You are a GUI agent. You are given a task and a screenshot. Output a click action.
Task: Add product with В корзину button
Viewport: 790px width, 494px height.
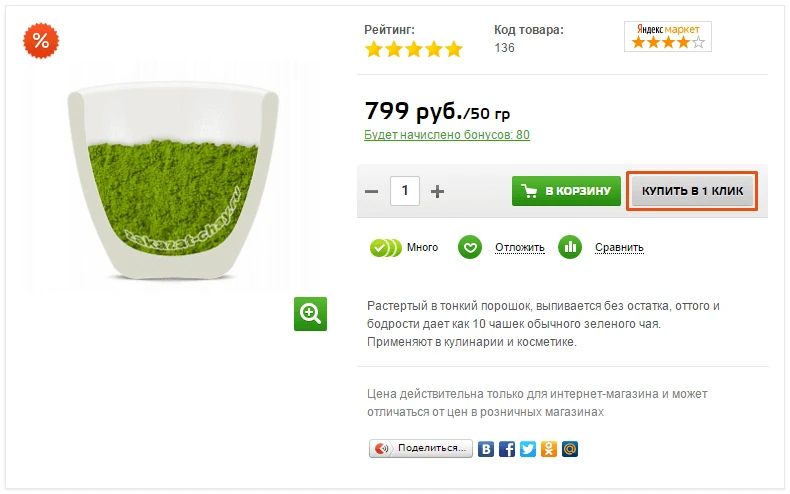pos(566,191)
